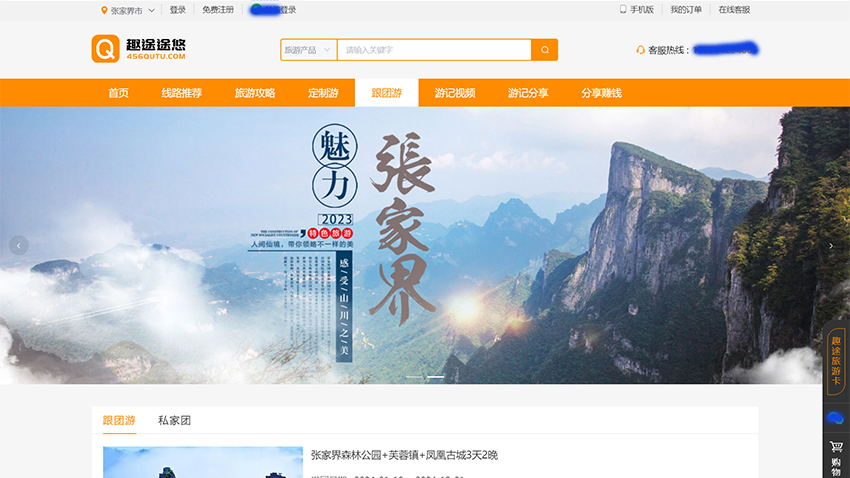Click the 免费注册 link

pos(218,10)
